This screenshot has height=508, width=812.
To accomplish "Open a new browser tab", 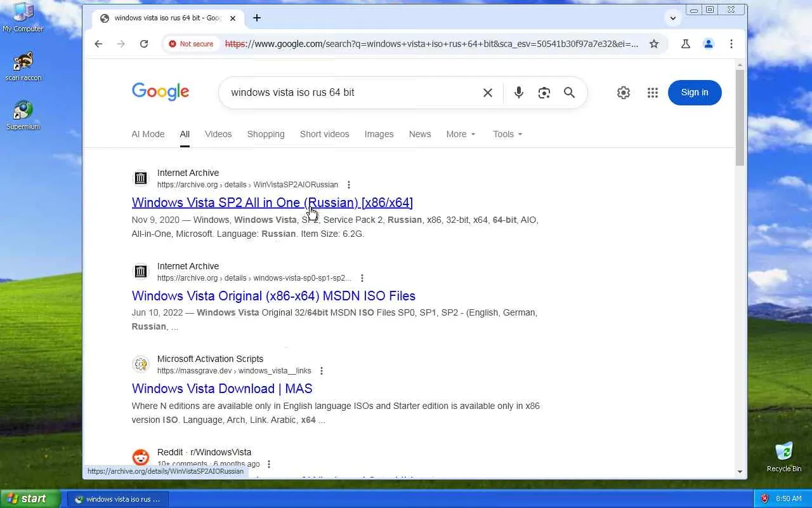I will click(257, 18).
